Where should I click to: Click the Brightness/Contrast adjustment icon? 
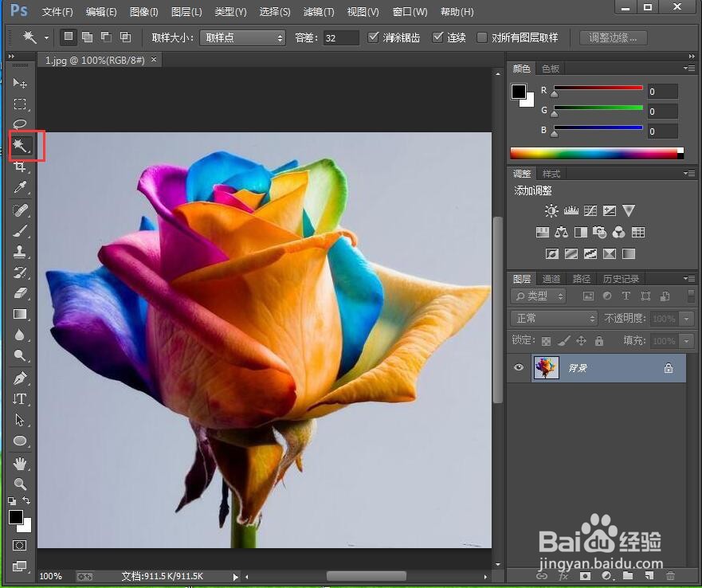(x=551, y=211)
